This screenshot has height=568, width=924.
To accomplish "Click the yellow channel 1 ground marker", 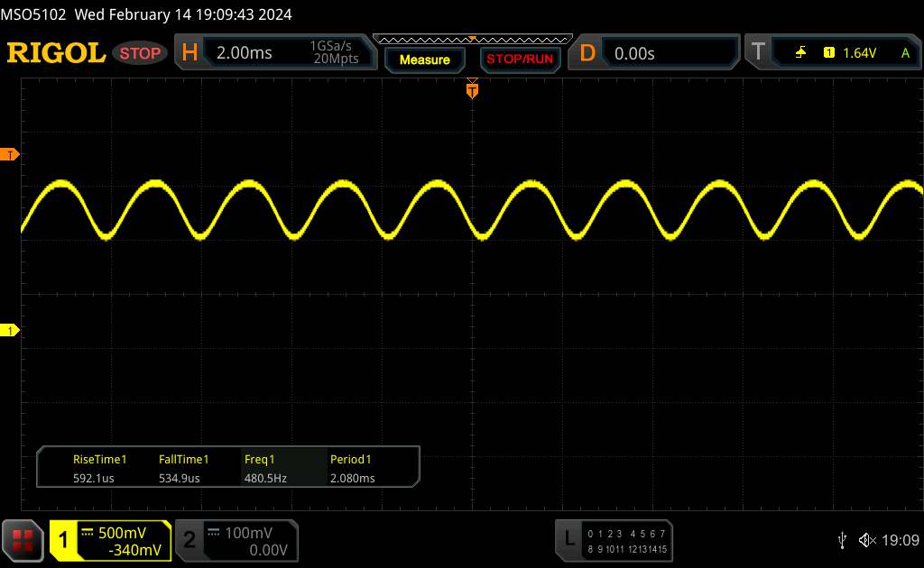I will (x=10, y=332).
